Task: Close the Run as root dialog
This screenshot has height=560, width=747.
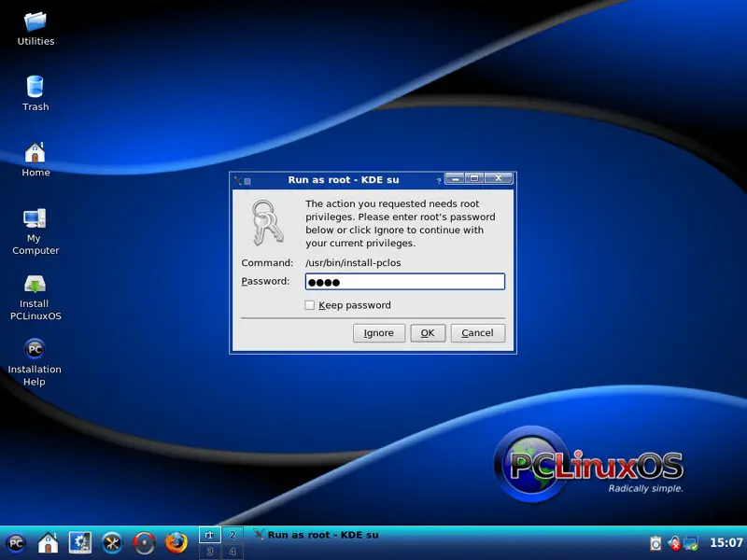Action: coord(499,178)
